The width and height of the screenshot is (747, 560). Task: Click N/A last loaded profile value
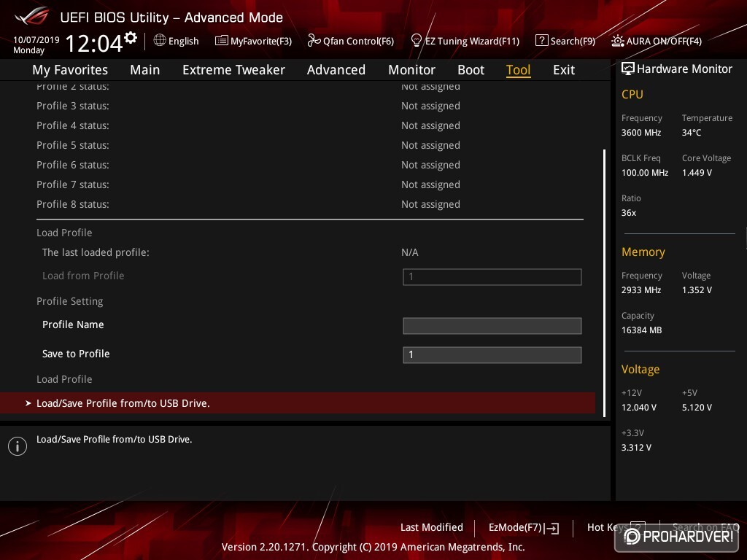410,252
